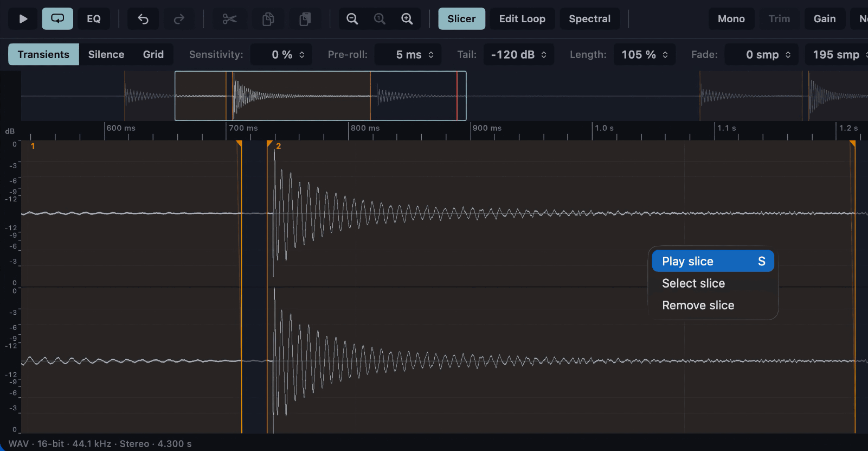Click the 600 ms ruler mark
The image size is (868, 451).
click(x=121, y=128)
